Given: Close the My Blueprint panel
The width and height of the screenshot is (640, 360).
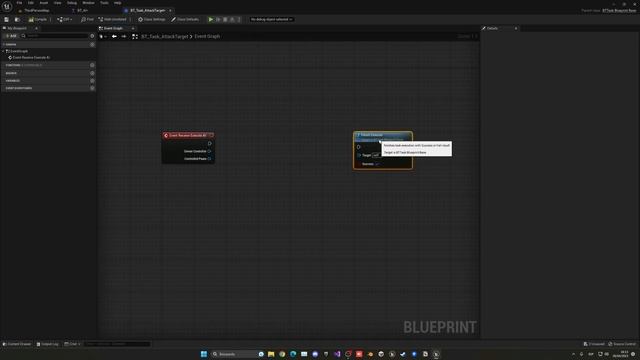Looking at the screenshot, I should pyautogui.click(x=36, y=28).
